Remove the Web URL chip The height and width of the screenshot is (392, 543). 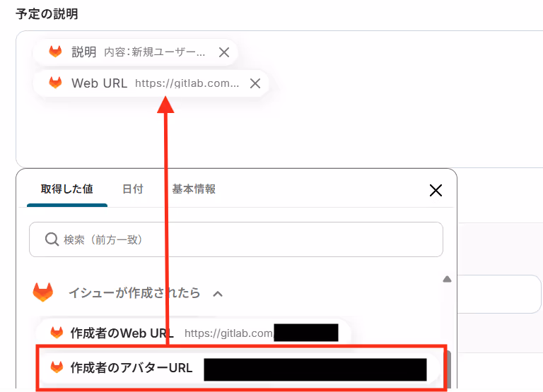coord(255,83)
